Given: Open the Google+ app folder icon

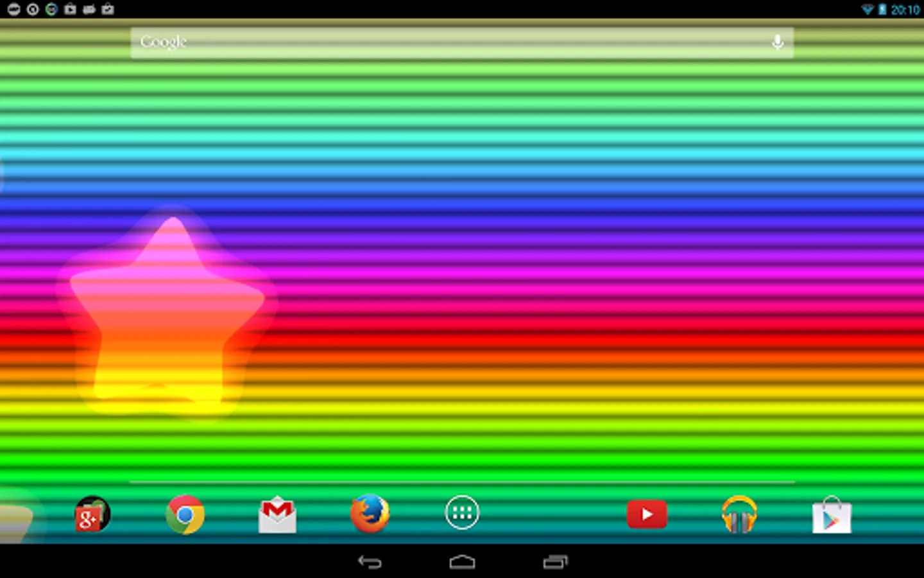Looking at the screenshot, I should tap(92, 514).
